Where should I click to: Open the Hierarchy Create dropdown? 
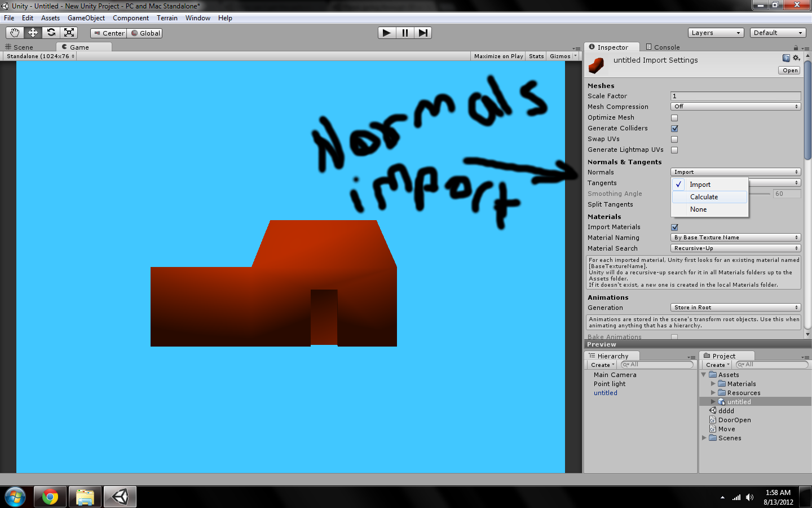point(602,365)
